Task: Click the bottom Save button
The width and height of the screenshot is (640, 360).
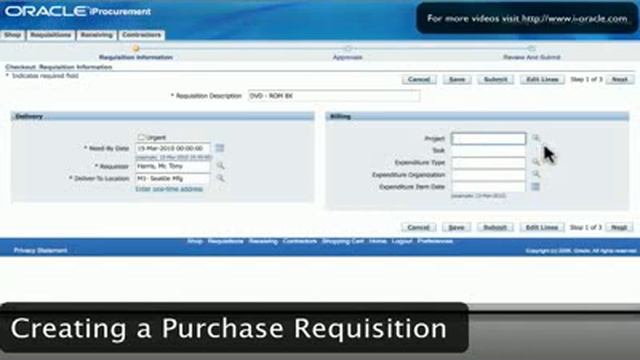Action: [456, 227]
